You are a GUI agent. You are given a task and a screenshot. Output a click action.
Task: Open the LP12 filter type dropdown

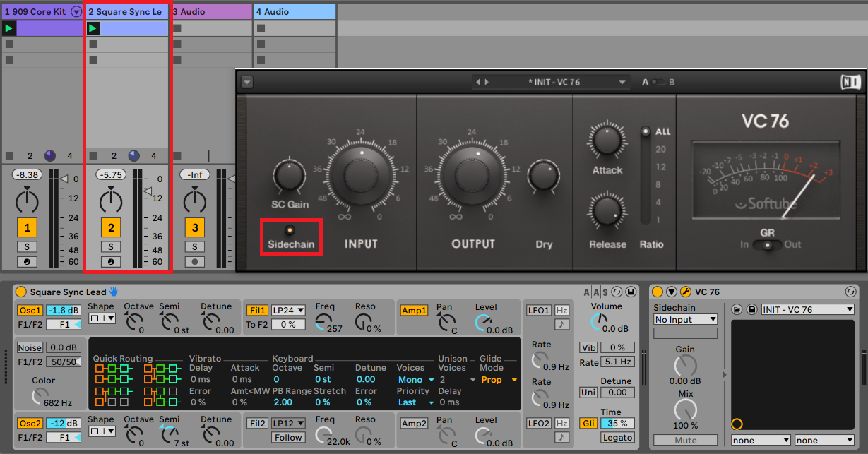(x=288, y=423)
